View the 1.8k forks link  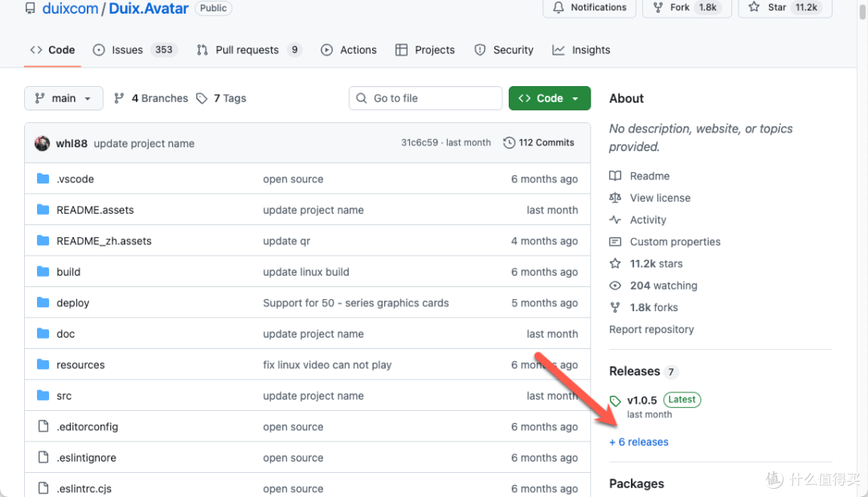pos(653,307)
